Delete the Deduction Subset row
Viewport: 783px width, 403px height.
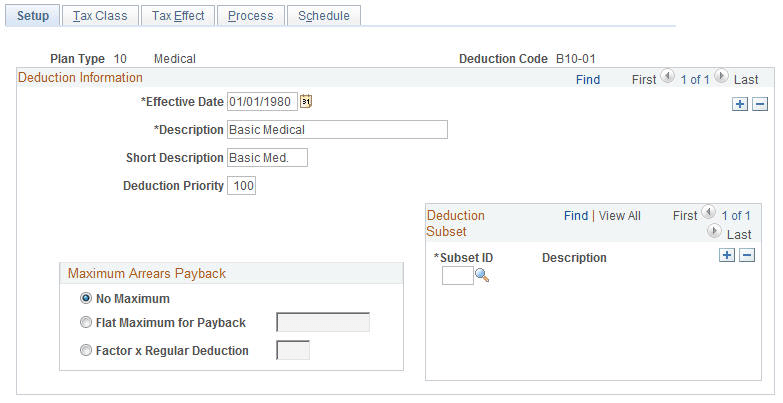[746, 256]
